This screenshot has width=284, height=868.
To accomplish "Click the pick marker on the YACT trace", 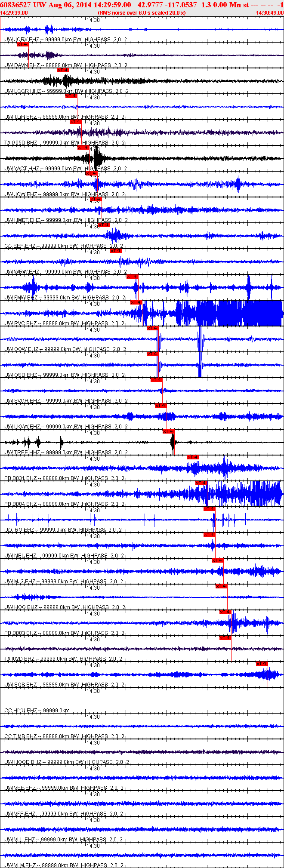I will [83, 148].
